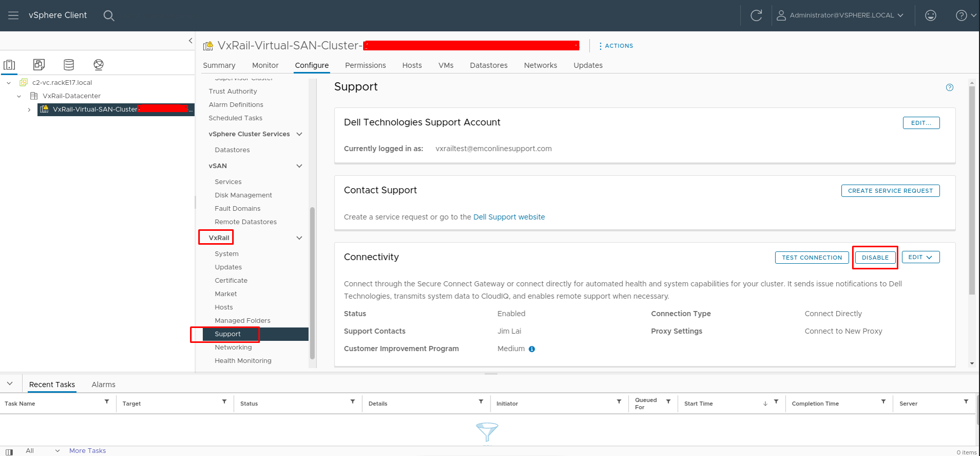
Task: Collapse the vSphere Cluster Services section
Action: coord(299,134)
